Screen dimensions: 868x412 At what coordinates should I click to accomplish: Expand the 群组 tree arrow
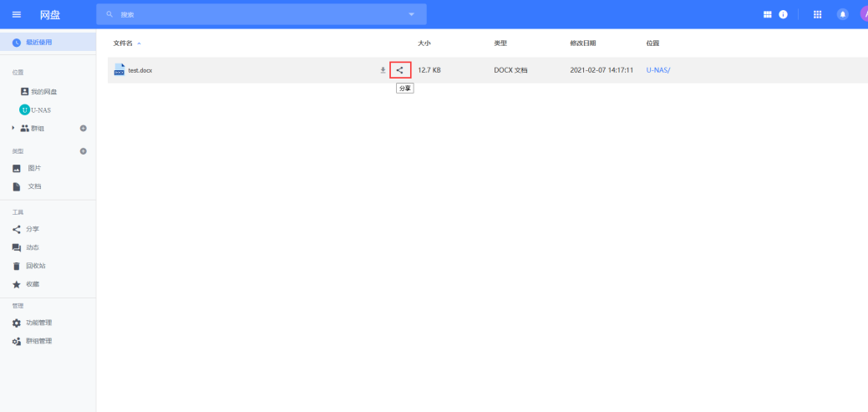(x=13, y=128)
